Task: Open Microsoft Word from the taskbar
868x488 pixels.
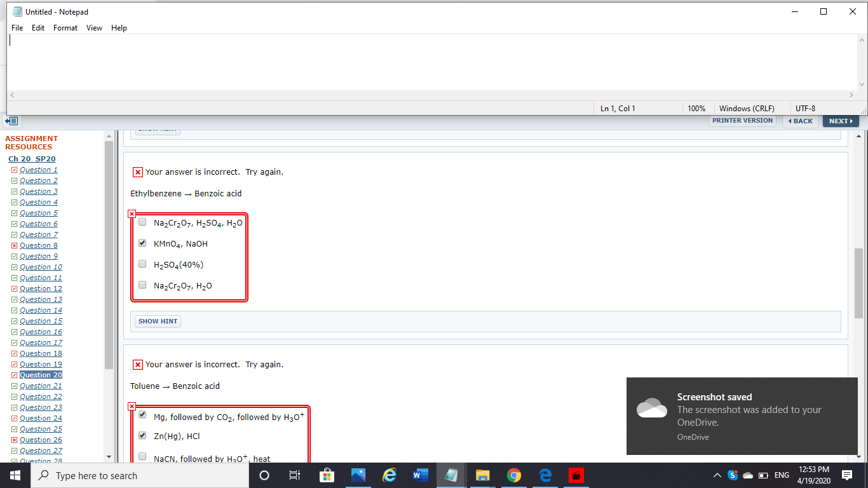Action: click(420, 475)
